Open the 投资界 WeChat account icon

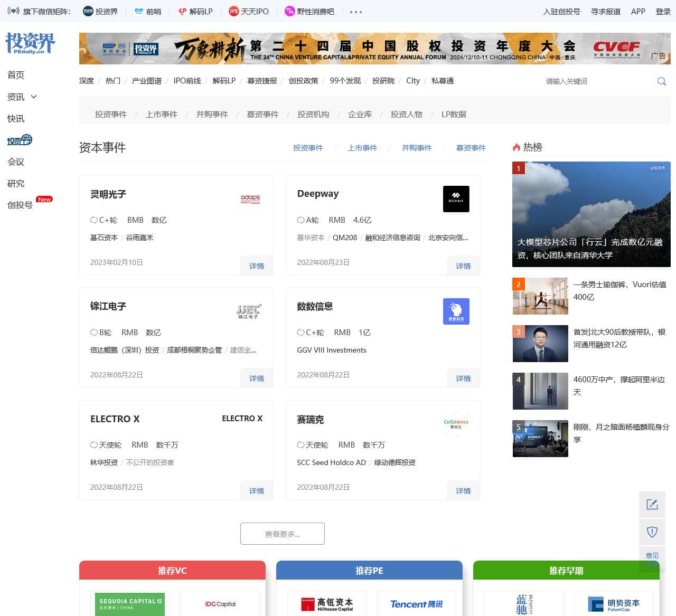click(x=88, y=11)
